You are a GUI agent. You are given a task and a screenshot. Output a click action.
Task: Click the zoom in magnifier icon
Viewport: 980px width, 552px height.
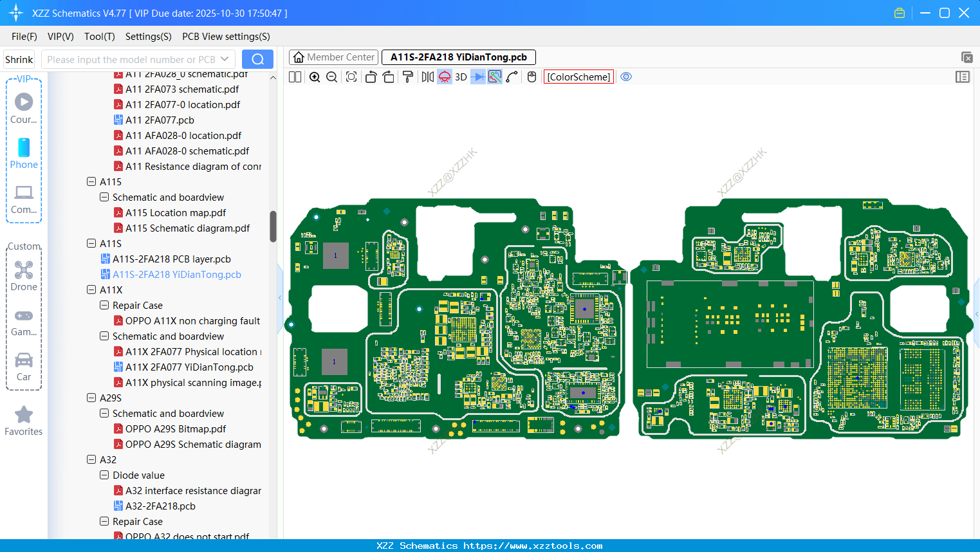315,77
